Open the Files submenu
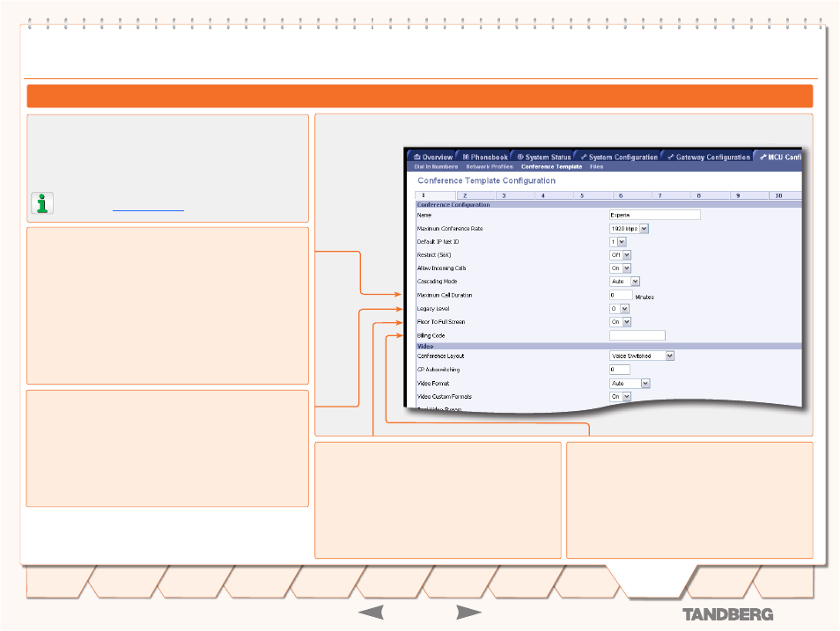The image size is (840, 631). (x=596, y=166)
